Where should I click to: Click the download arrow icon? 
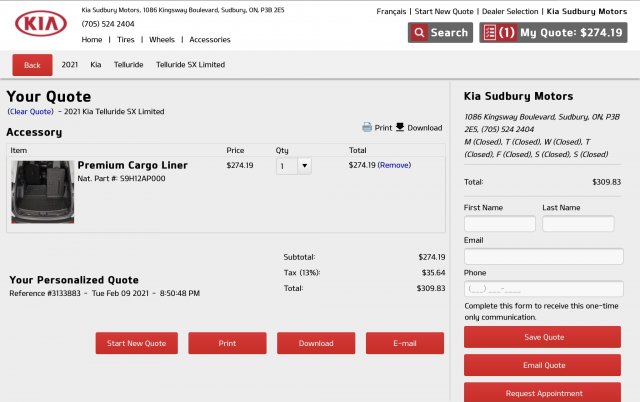click(400, 127)
